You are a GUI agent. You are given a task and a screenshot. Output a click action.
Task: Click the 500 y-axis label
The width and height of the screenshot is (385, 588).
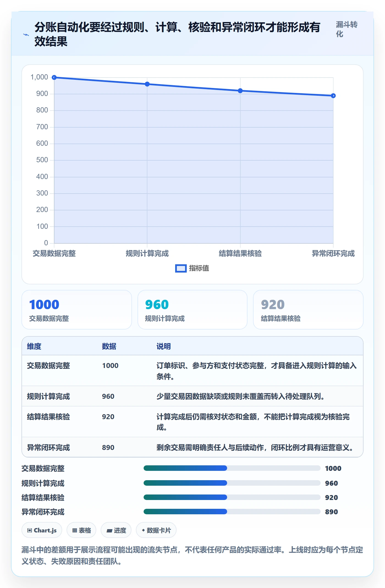click(x=42, y=160)
